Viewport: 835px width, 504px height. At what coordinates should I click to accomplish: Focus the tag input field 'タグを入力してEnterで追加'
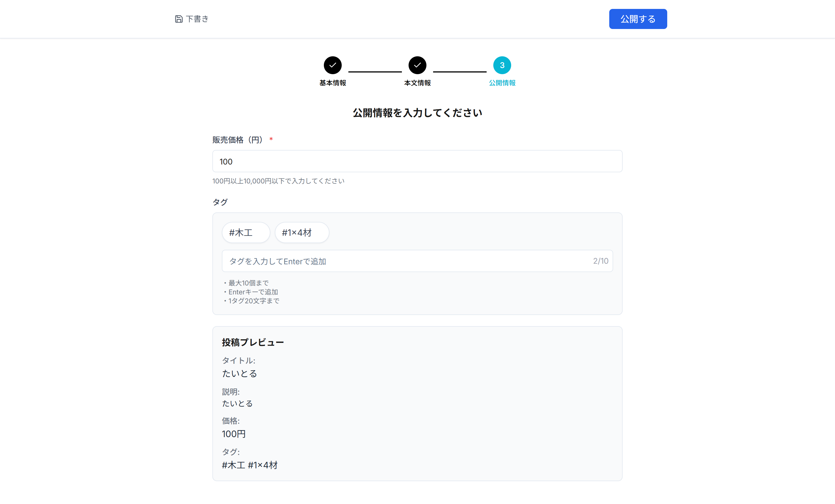point(417,261)
